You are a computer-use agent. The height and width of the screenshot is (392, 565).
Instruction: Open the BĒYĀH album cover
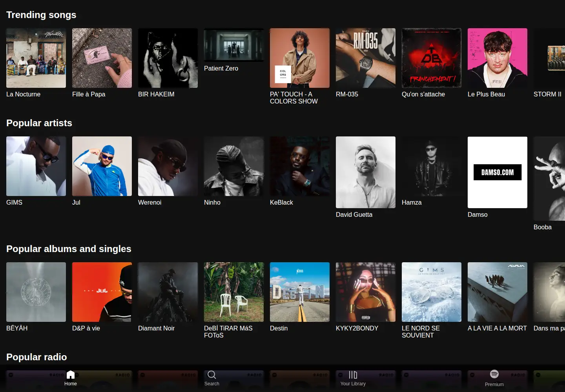click(x=36, y=292)
